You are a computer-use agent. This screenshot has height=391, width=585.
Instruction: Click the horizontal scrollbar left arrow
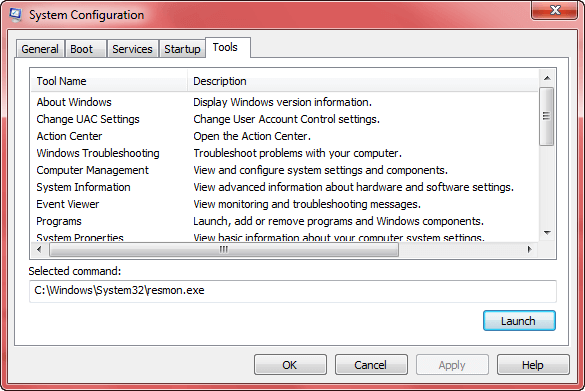click(40, 249)
